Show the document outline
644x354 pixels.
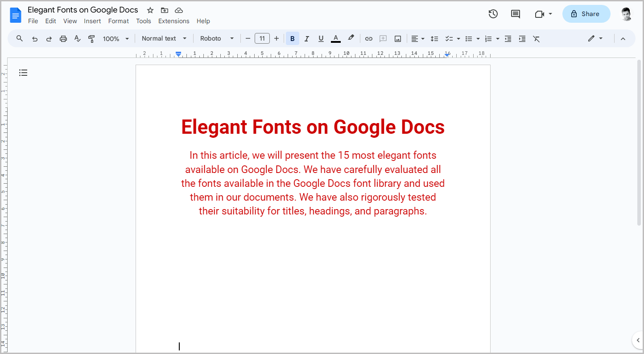tap(23, 72)
